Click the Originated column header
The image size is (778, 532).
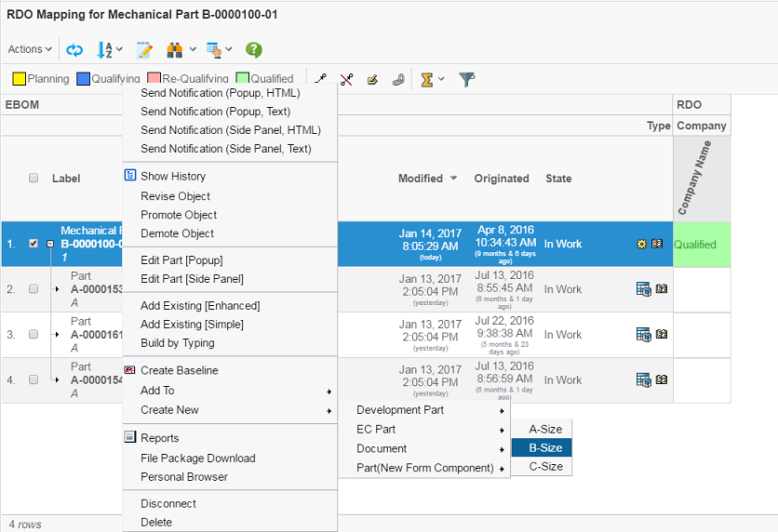coord(501,179)
